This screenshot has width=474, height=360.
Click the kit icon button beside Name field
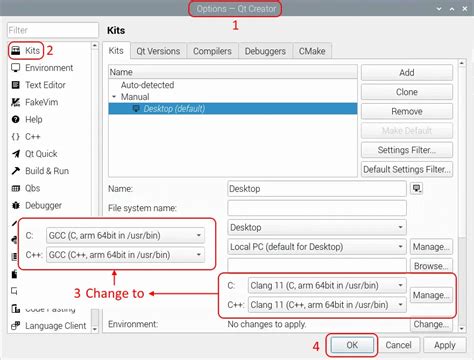point(416,189)
